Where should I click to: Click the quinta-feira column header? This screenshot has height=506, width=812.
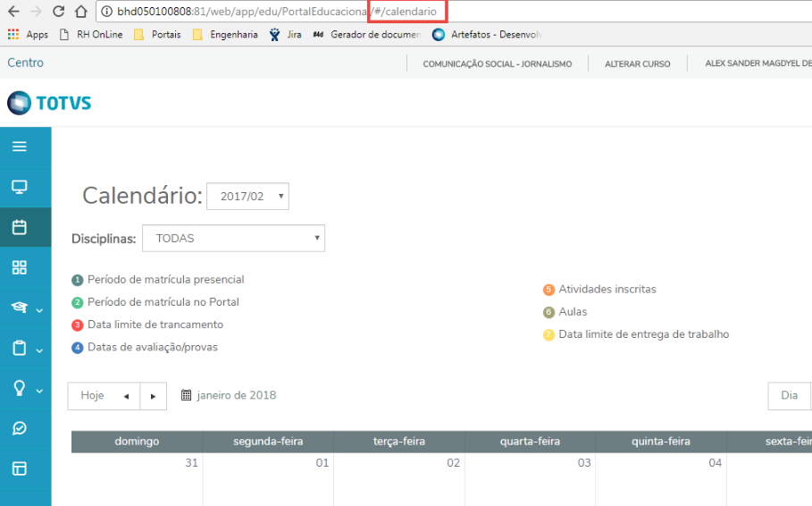coord(661,442)
